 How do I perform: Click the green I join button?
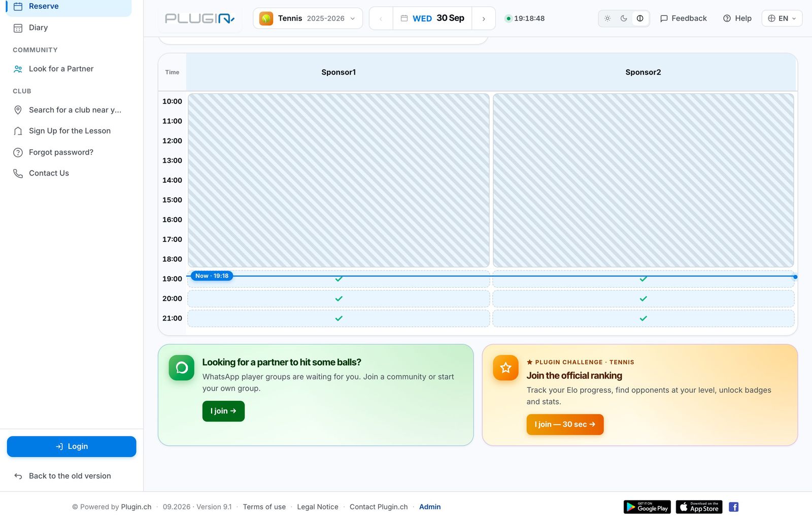tap(223, 411)
